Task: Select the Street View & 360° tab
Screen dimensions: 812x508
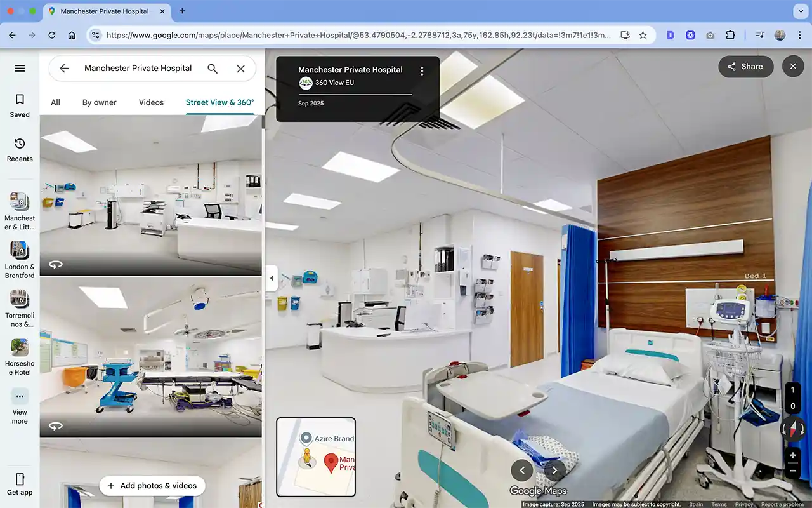Action: pyautogui.click(x=219, y=102)
